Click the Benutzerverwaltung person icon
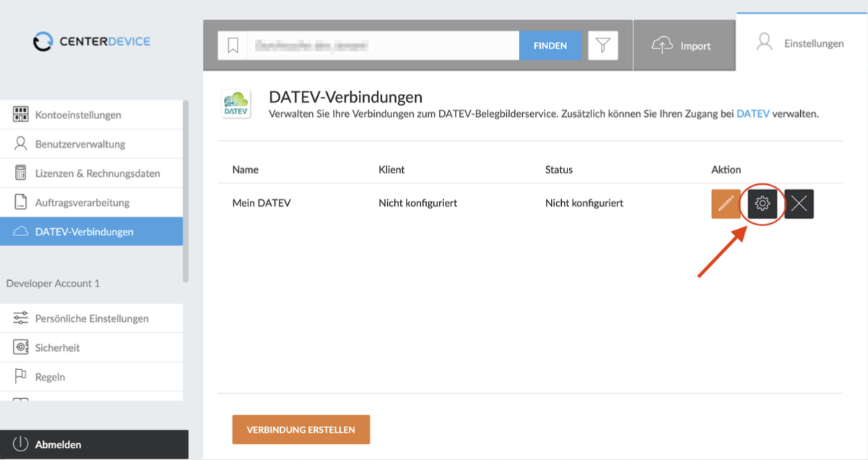Image resolution: width=868 pixels, height=460 pixels. pos(21,143)
